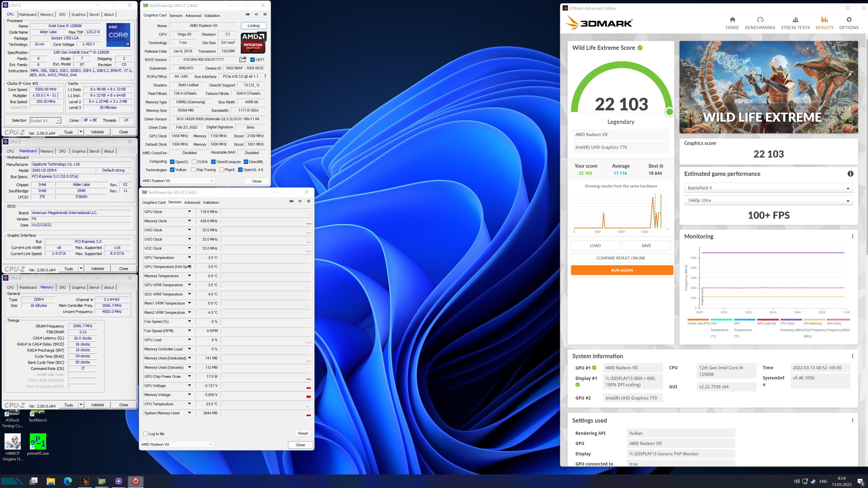The width and height of the screenshot is (868, 488).
Task: Open 1440p Ultra resolution dropdown
Action: (768, 200)
